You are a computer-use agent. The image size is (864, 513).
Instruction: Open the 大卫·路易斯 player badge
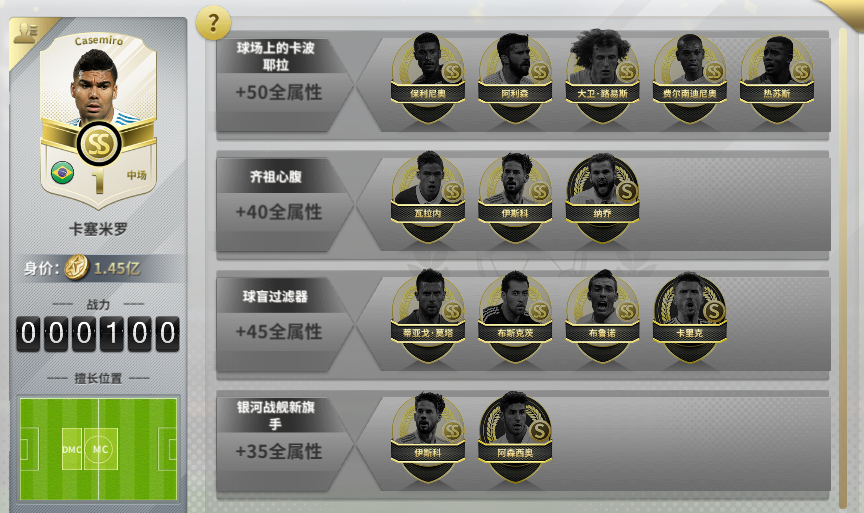602,78
